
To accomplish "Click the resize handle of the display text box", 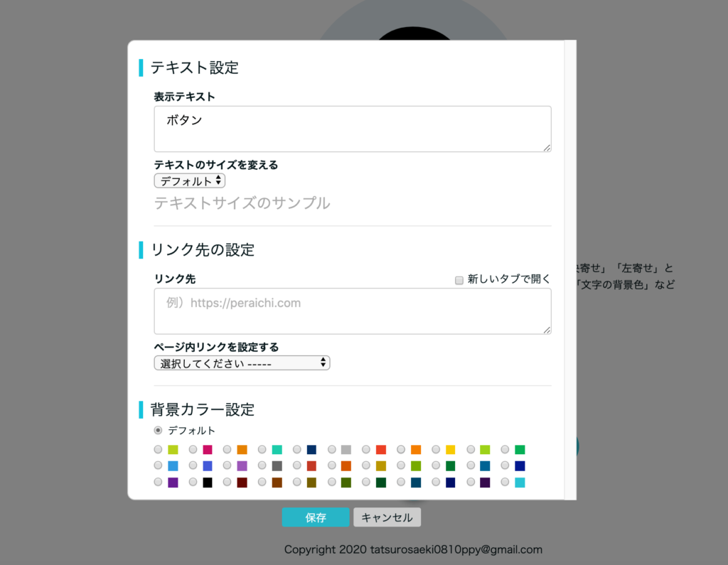I will click(x=547, y=148).
